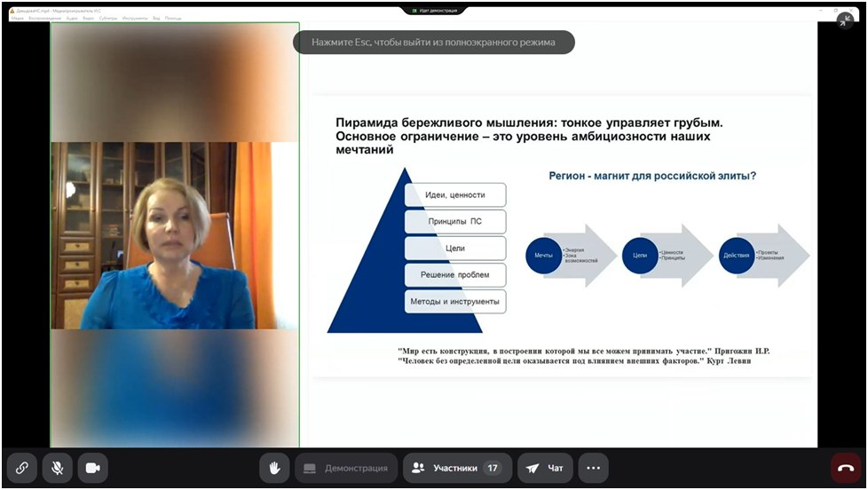Toggle the camera on or off
Viewport: 868px width, 490px height.
point(91,468)
